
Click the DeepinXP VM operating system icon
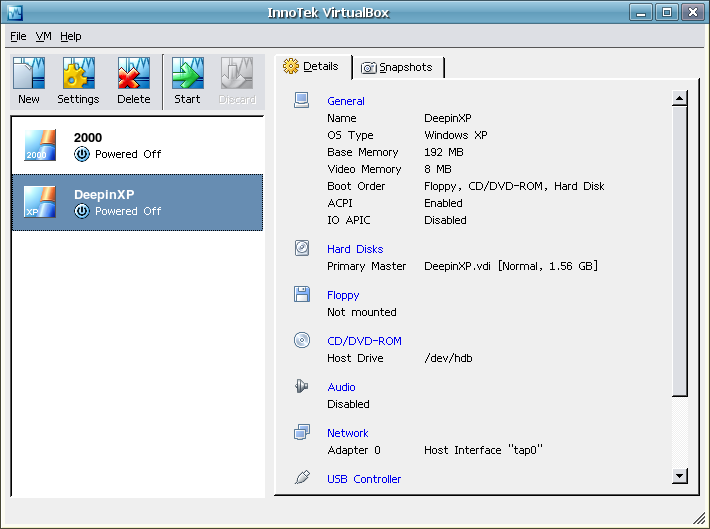[40, 202]
